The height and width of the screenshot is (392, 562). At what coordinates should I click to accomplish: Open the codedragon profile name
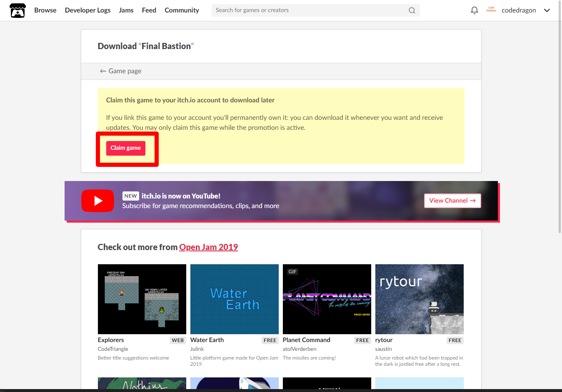click(519, 10)
